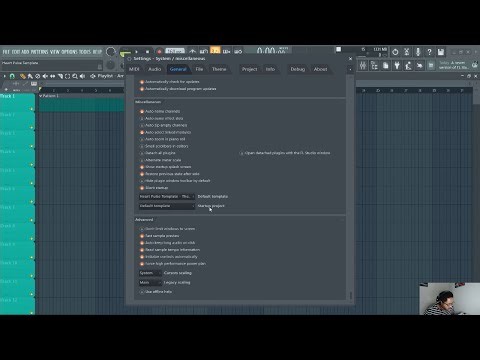Switch to the Project settings tab
Screen dimensions: 480x360
coord(250,69)
